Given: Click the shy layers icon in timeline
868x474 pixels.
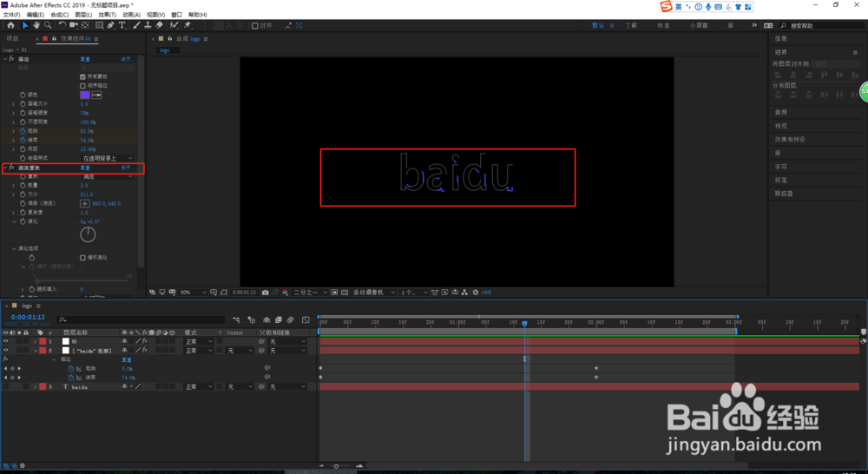Looking at the screenshot, I should click(266, 320).
